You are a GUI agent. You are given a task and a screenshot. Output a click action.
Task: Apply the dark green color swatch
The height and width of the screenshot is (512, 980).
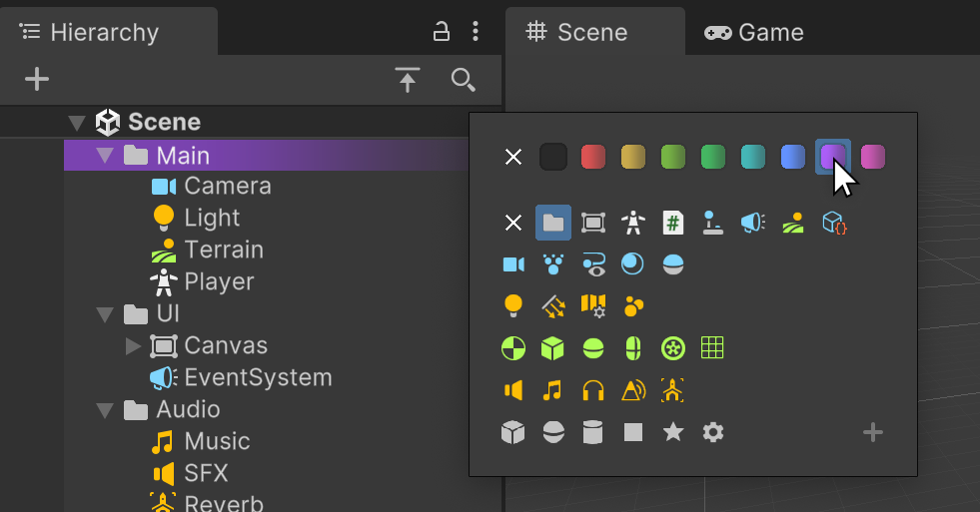click(713, 157)
